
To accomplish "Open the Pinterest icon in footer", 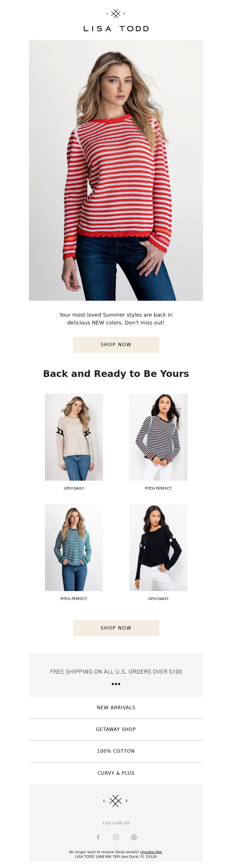I will (134, 837).
